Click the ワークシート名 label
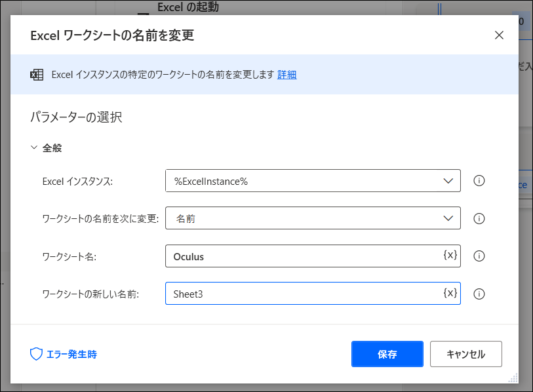 (x=69, y=256)
